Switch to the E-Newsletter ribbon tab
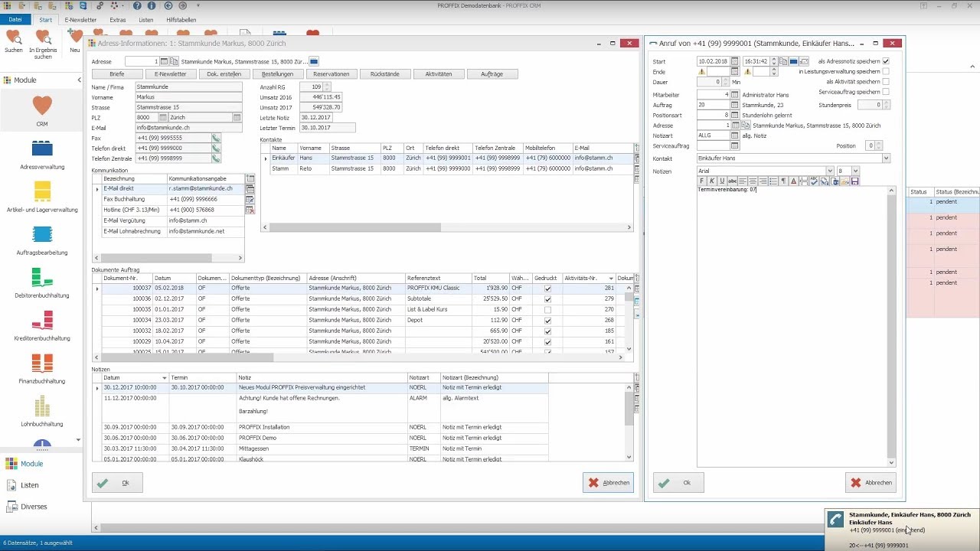The height and width of the screenshot is (551, 980). (80, 20)
